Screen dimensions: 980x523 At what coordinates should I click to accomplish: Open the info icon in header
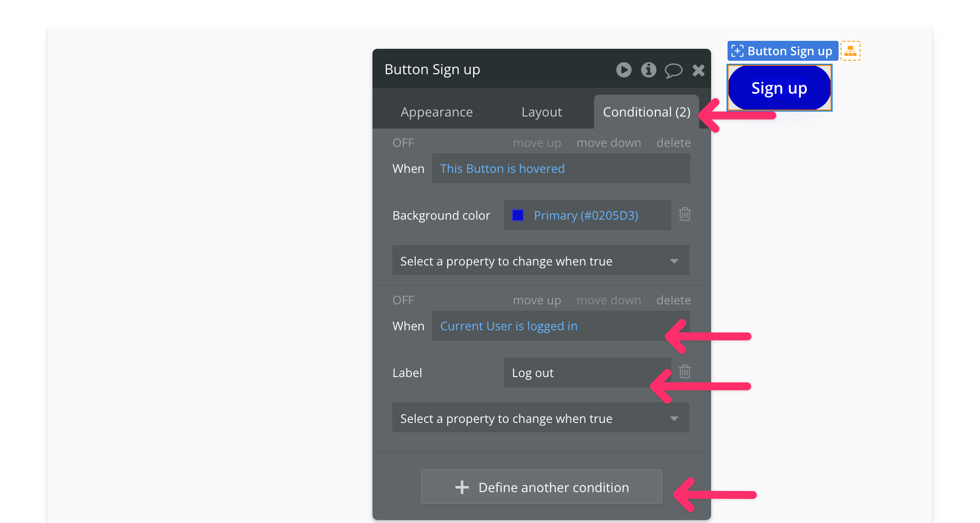pyautogui.click(x=648, y=70)
